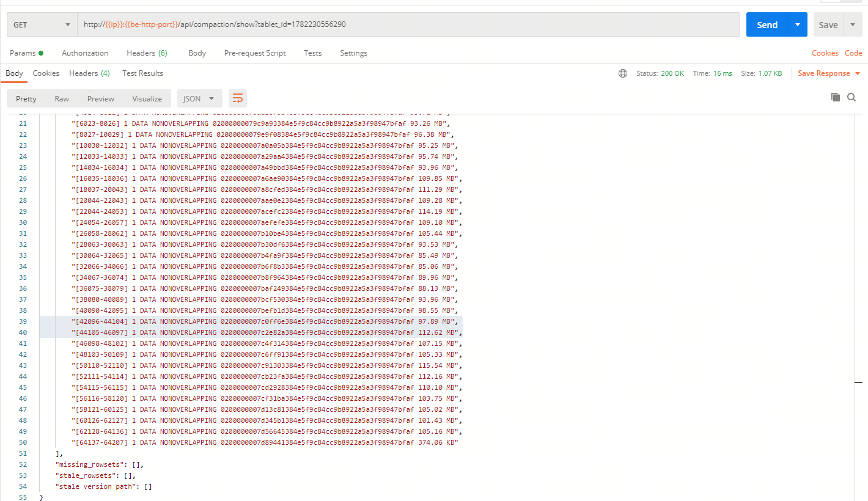Open the Headers (6) request tab

tap(147, 53)
